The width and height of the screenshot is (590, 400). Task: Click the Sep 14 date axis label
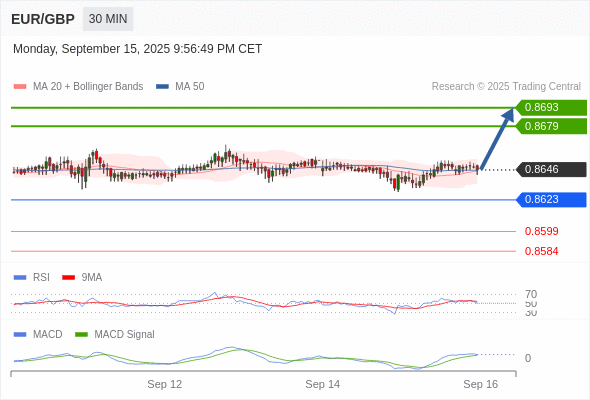tap(322, 384)
